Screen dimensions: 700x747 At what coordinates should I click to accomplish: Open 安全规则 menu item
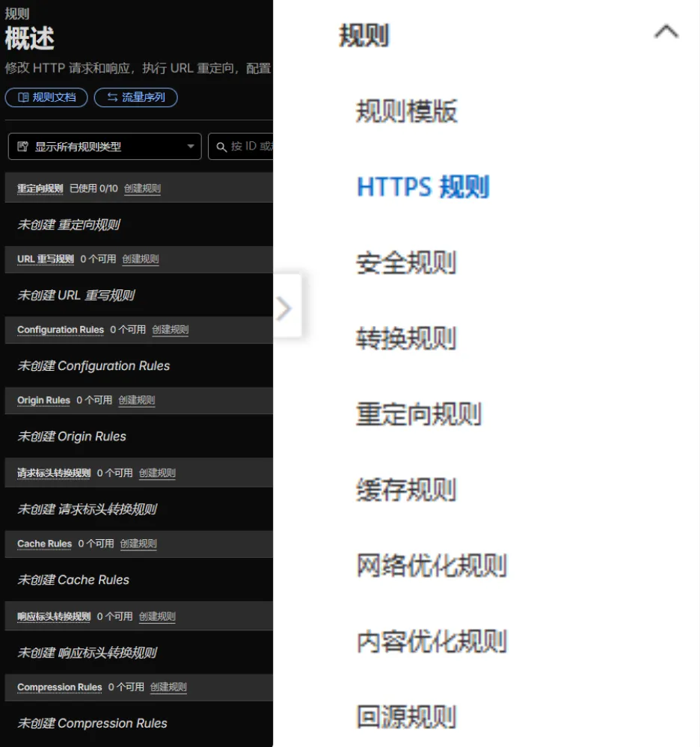(406, 263)
